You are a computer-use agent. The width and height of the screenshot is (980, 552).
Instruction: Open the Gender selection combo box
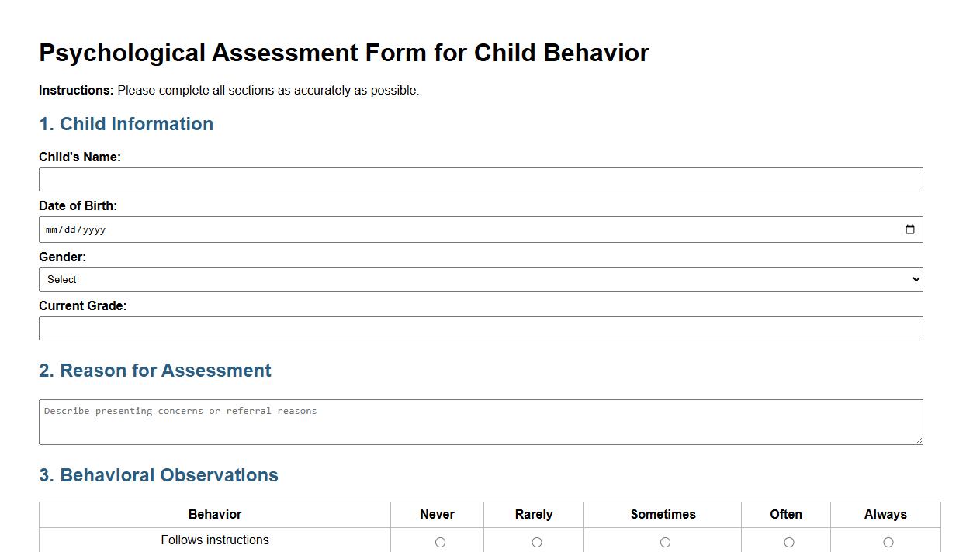pyautogui.click(x=481, y=279)
